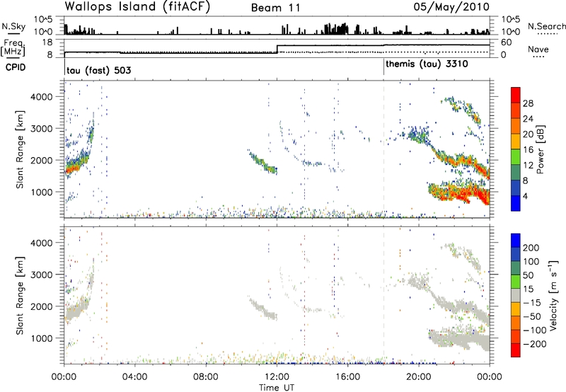
Task: Pick the gray -15 to 15 Velocity swatch
Action: (x=516, y=295)
